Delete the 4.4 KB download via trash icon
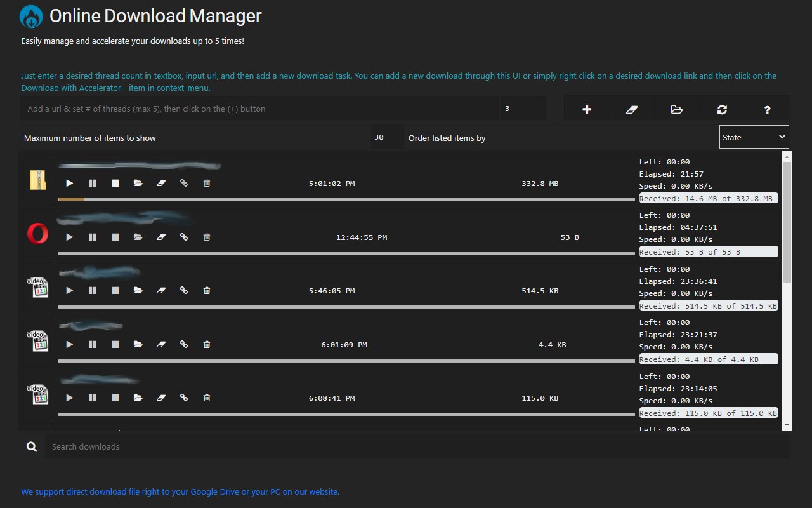 coord(206,345)
